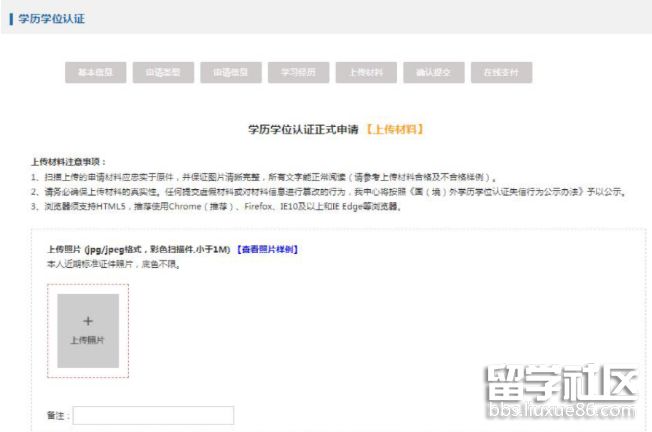Click the 学历学位认证 section header text
The height and width of the screenshot is (432, 652).
(52, 18)
